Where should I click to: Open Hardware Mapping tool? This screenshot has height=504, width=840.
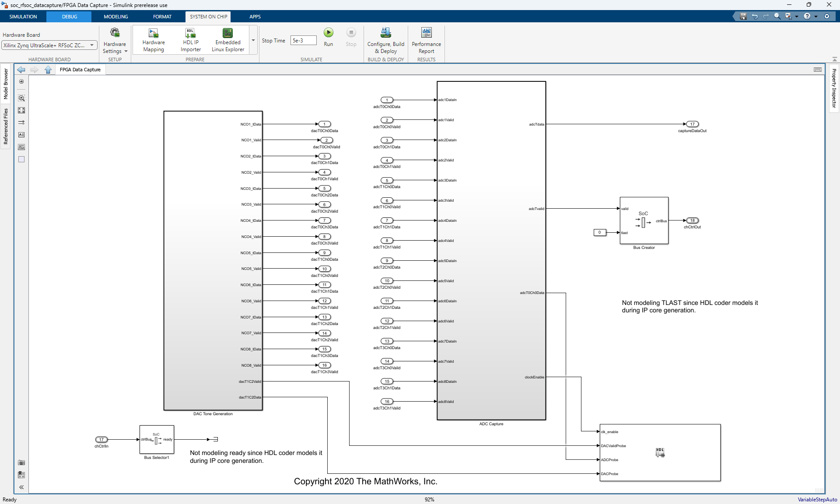[154, 40]
